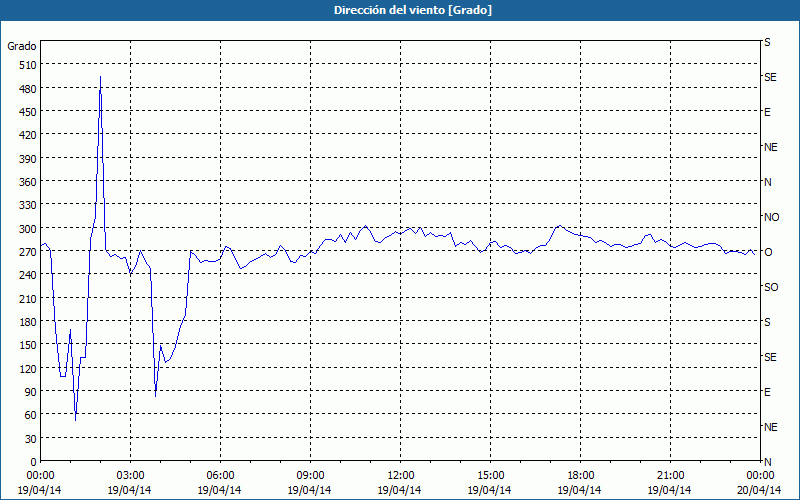Select the 0 y-axis value
The image size is (800, 500).
tap(34, 462)
